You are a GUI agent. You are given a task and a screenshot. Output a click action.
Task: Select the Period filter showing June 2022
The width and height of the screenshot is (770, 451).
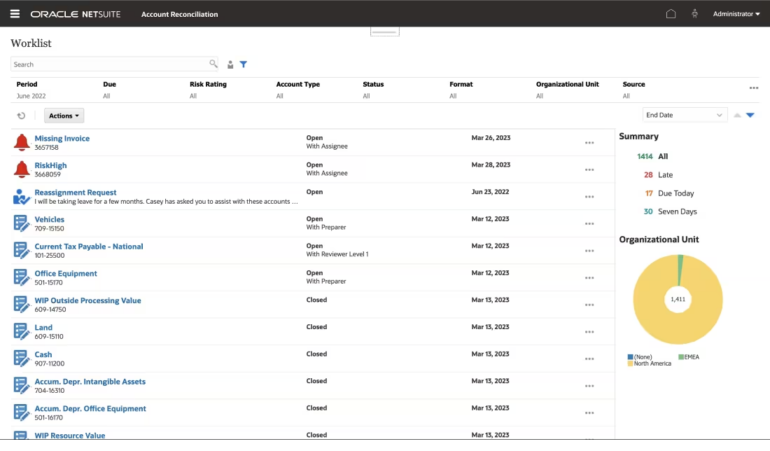click(x=32, y=96)
